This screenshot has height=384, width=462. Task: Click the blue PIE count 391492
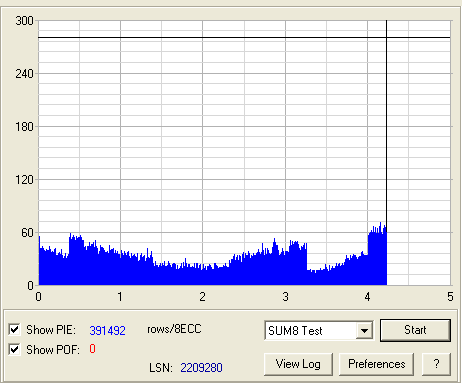(x=107, y=330)
